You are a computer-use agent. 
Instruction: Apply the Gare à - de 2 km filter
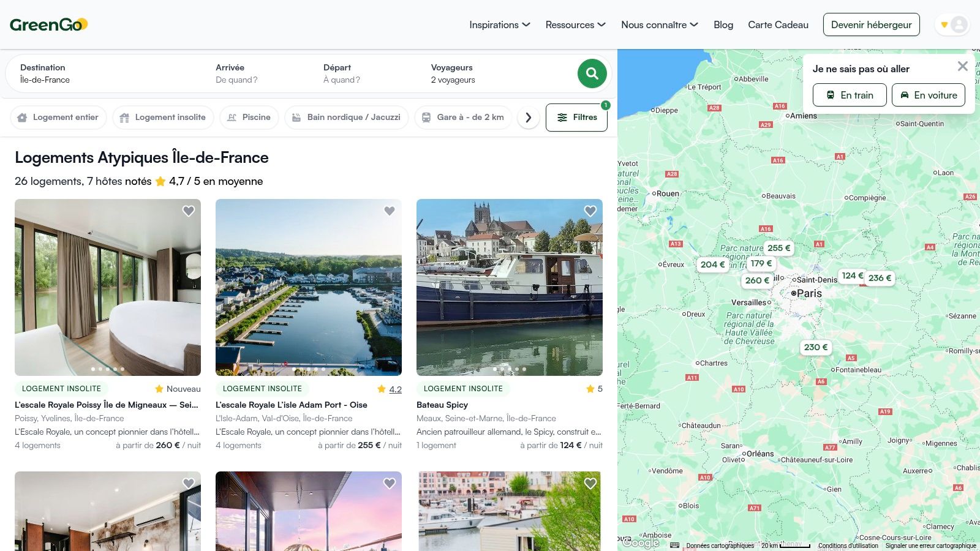(463, 118)
